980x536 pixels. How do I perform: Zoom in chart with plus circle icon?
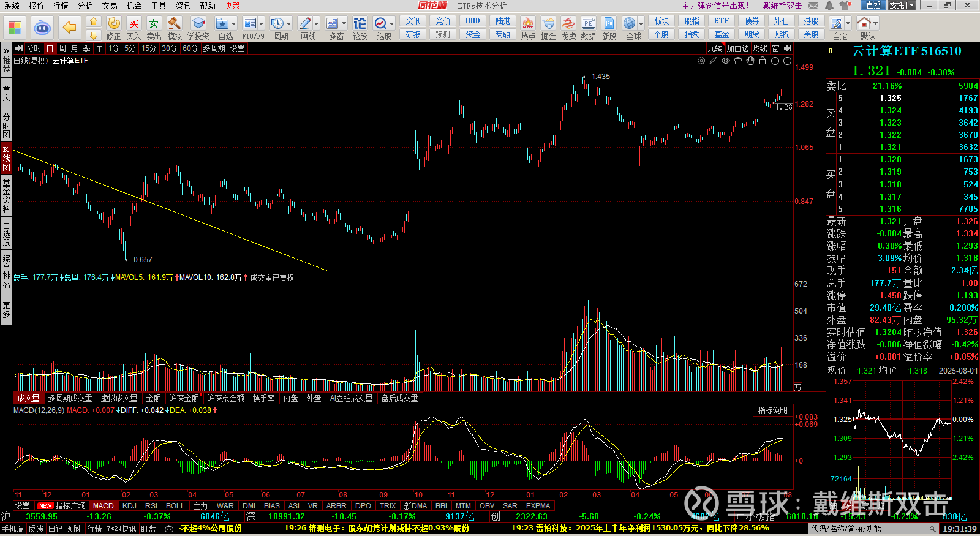(775, 61)
